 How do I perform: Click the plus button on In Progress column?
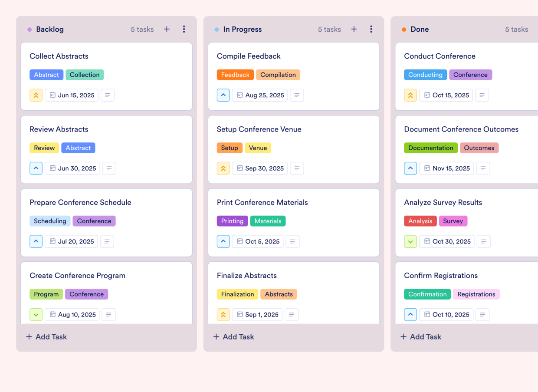pyautogui.click(x=354, y=29)
